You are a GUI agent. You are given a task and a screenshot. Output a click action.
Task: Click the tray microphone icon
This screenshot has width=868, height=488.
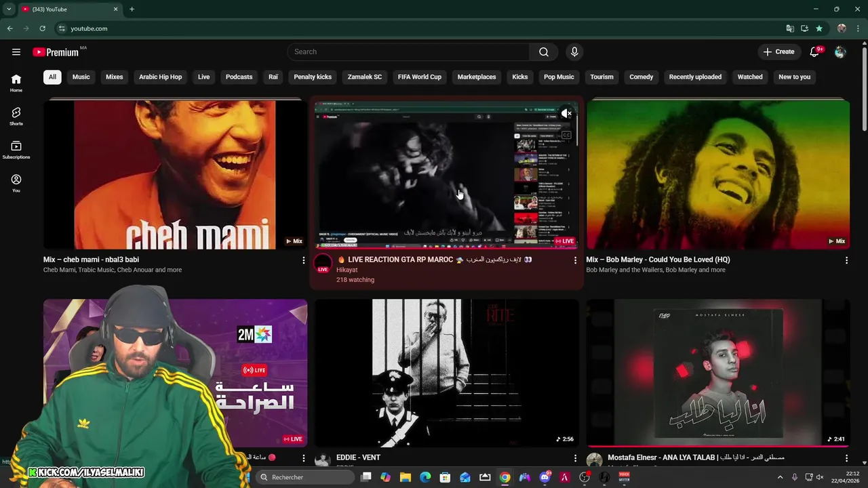point(795,477)
